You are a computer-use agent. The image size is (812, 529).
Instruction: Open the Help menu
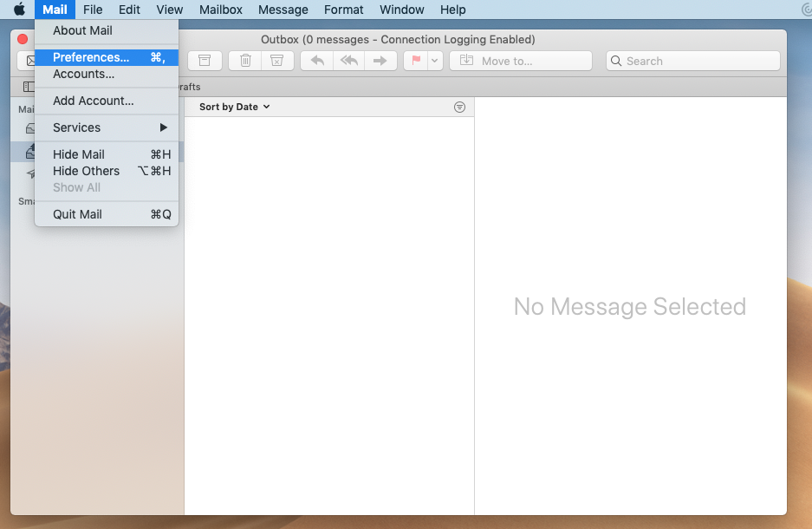tap(453, 10)
